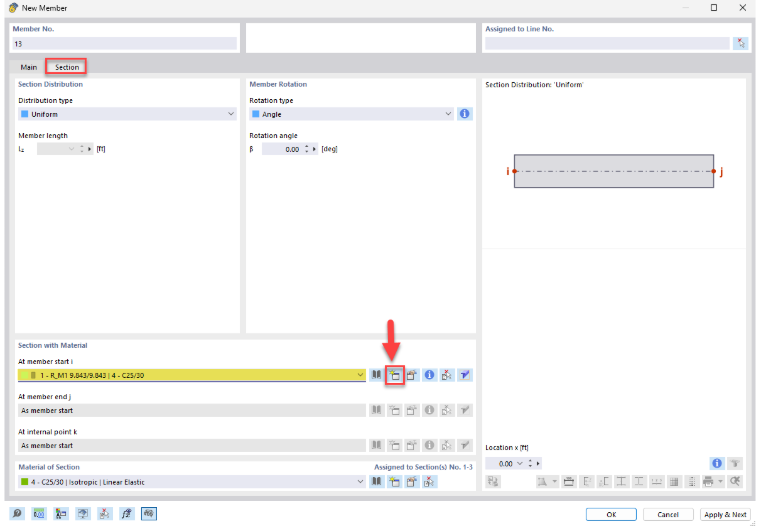Click the 'Assigned to Section(s) No. 1-3' text
The image size is (760, 526).
423,467
